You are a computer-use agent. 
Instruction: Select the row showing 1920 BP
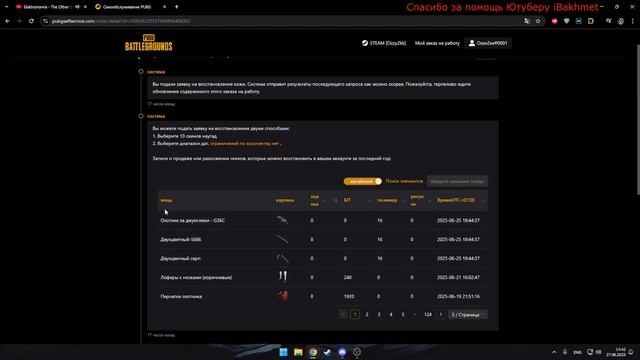(x=323, y=296)
